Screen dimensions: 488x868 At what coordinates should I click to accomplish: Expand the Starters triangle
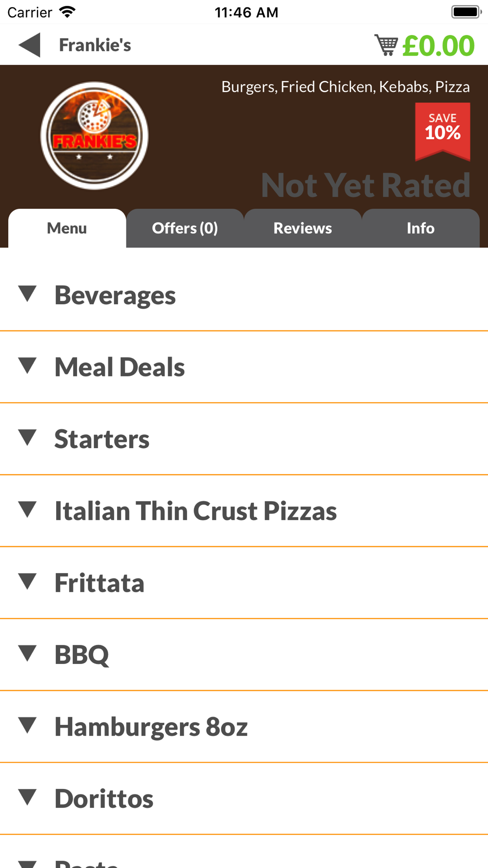click(27, 437)
